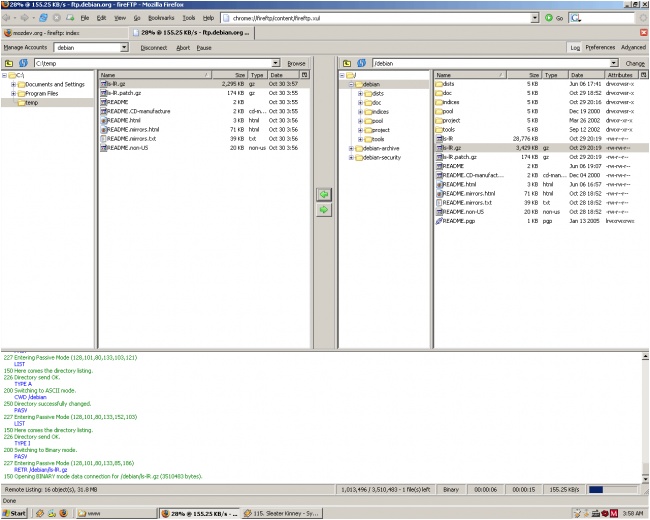650x520 pixels.
Task: Click Firefox back arrow
Action: coord(6,18)
